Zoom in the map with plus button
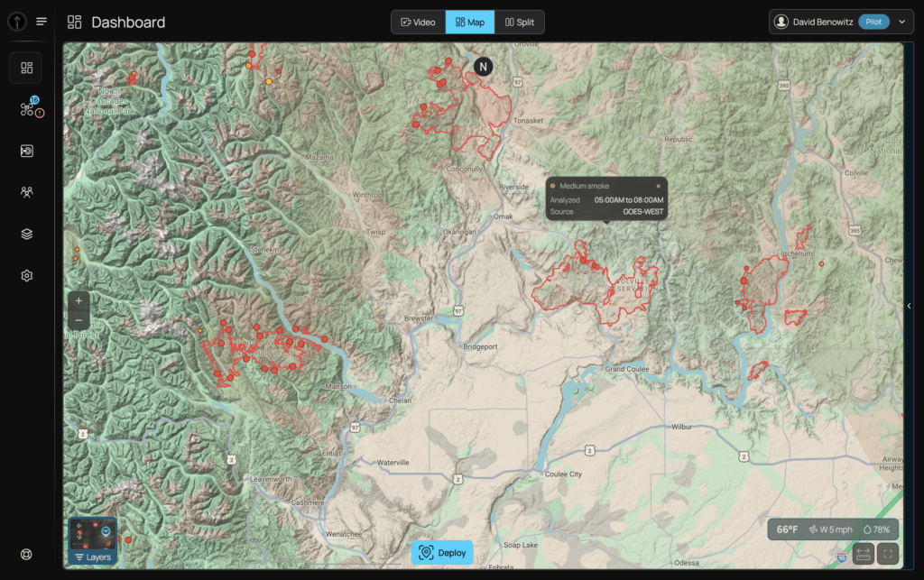Viewport: 924px width, 580px height. 79,301
